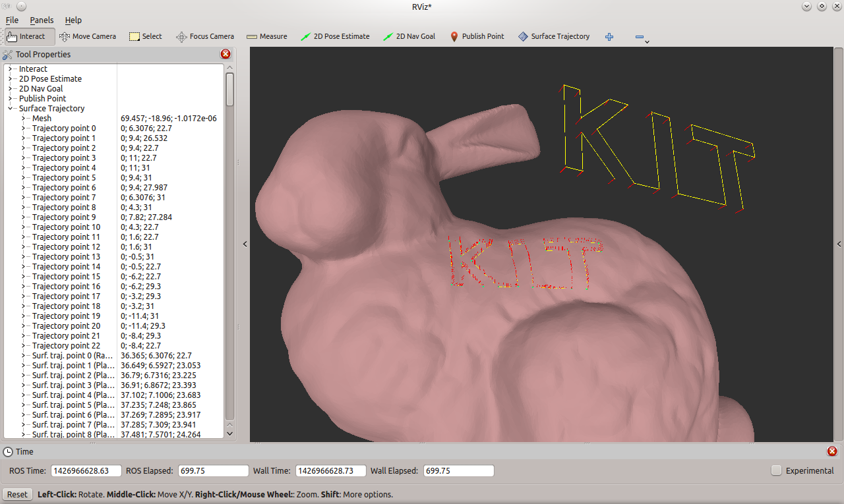Image resolution: width=844 pixels, height=504 pixels.
Task: Click the KIT projection on bunny mesh
Action: tap(527, 262)
